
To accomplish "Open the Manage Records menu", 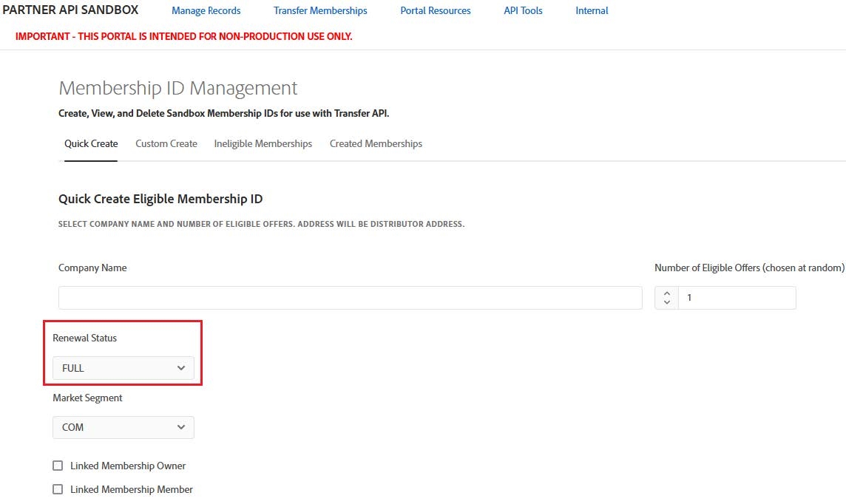I will pyautogui.click(x=206, y=11).
